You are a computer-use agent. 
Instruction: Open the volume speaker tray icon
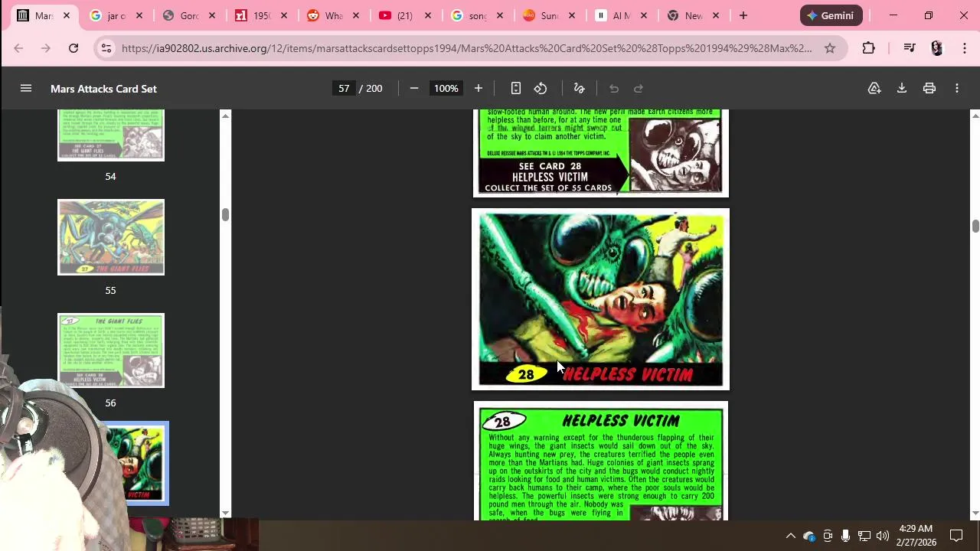(x=883, y=536)
